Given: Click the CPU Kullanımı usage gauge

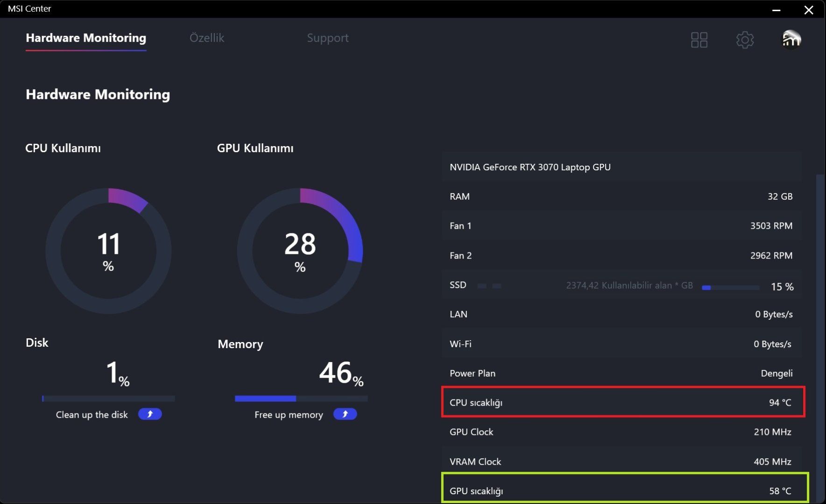Looking at the screenshot, I should coord(108,251).
